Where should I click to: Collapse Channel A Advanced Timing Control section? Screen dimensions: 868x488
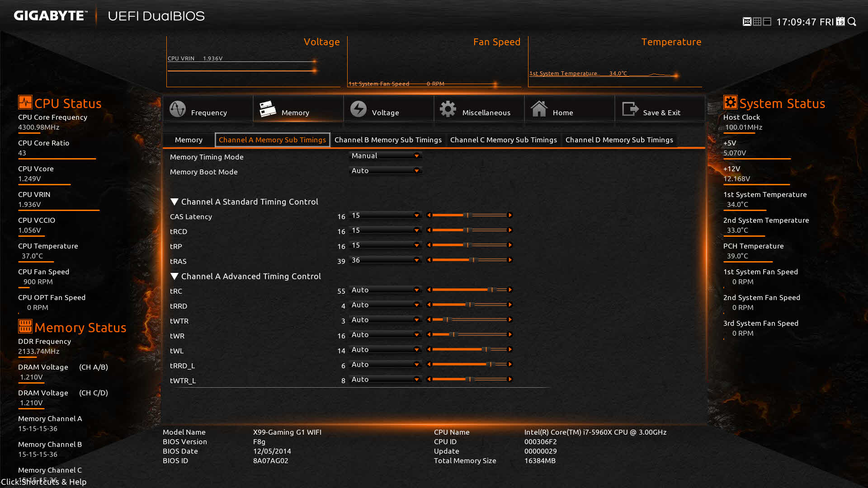click(x=175, y=276)
